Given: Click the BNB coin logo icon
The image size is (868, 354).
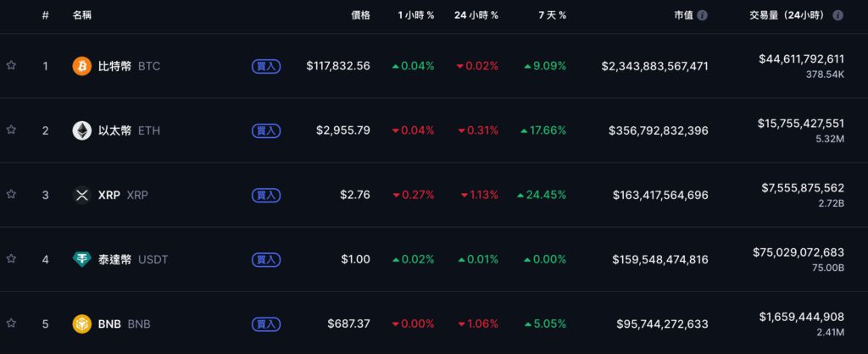Looking at the screenshot, I should pyautogui.click(x=82, y=324).
